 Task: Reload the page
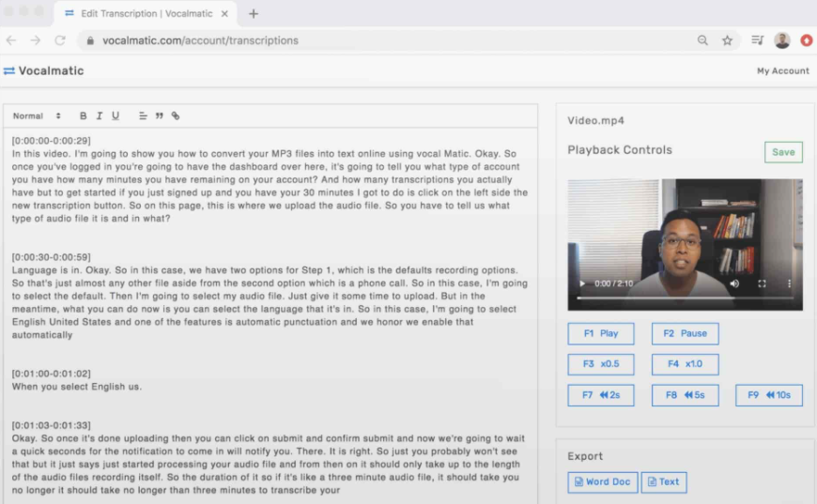point(60,40)
